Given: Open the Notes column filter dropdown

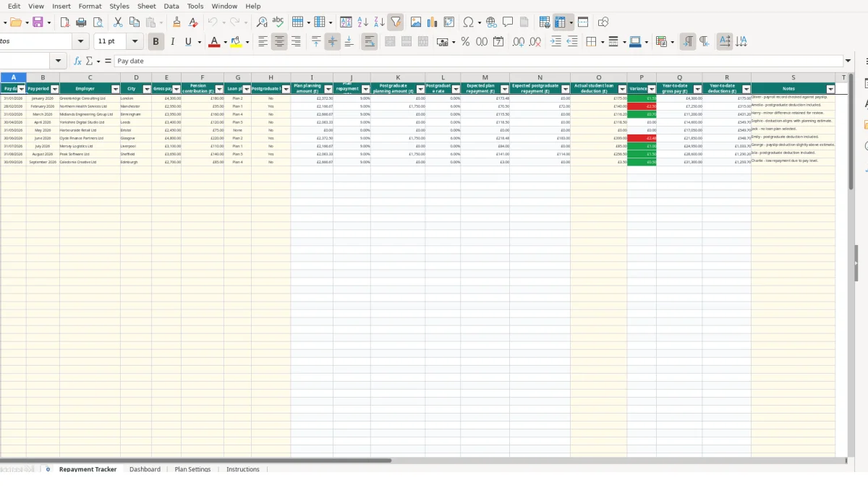Looking at the screenshot, I should pyautogui.click(x=830, y=90).
